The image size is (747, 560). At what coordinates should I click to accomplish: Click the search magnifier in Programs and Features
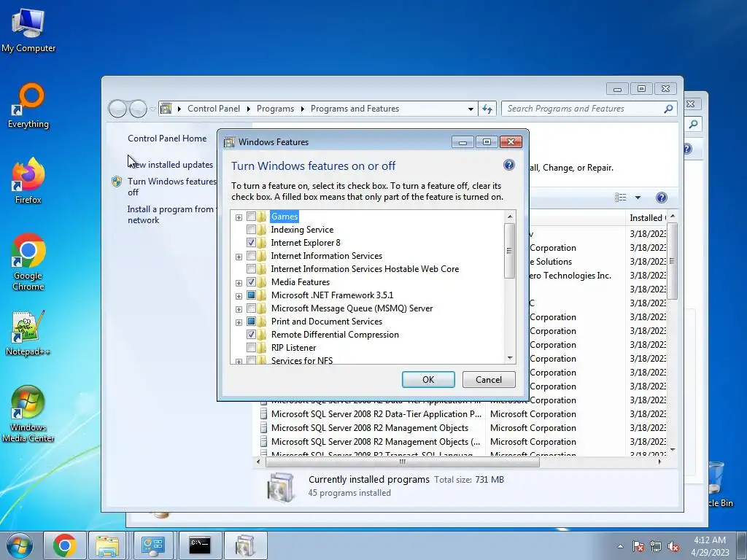(668, 109)
